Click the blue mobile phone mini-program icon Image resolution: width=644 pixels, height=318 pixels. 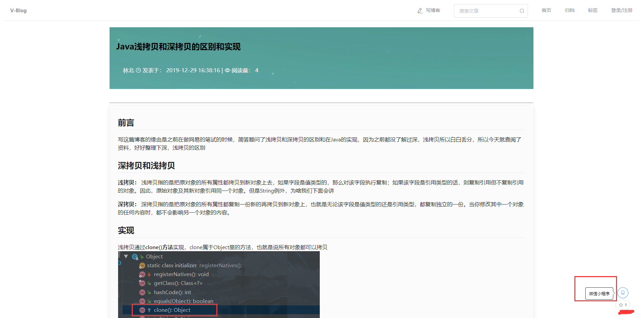[x=623, y=292]
